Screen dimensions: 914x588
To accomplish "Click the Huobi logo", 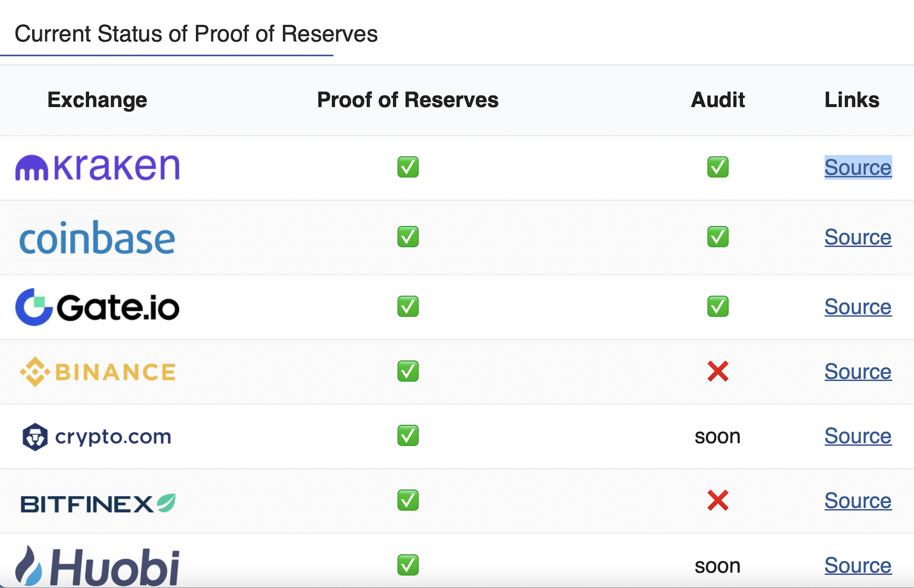I will click(x=97, y=566).
